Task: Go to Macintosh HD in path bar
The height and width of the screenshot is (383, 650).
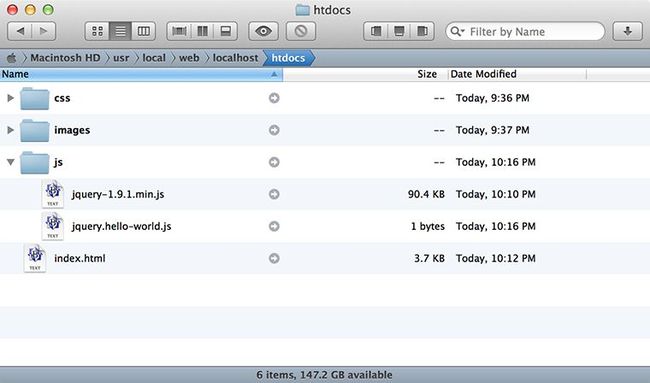Action: click(65, 58)
